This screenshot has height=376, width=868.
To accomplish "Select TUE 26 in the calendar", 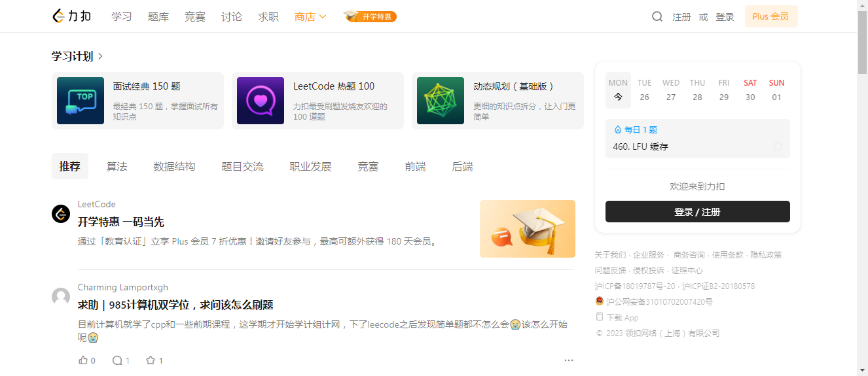I will 645,90.
